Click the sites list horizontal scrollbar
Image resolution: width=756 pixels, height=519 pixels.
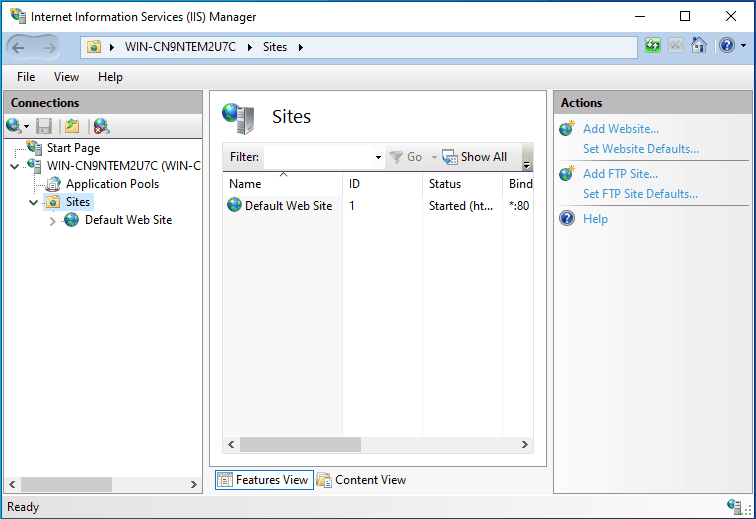tap(300, 445)
